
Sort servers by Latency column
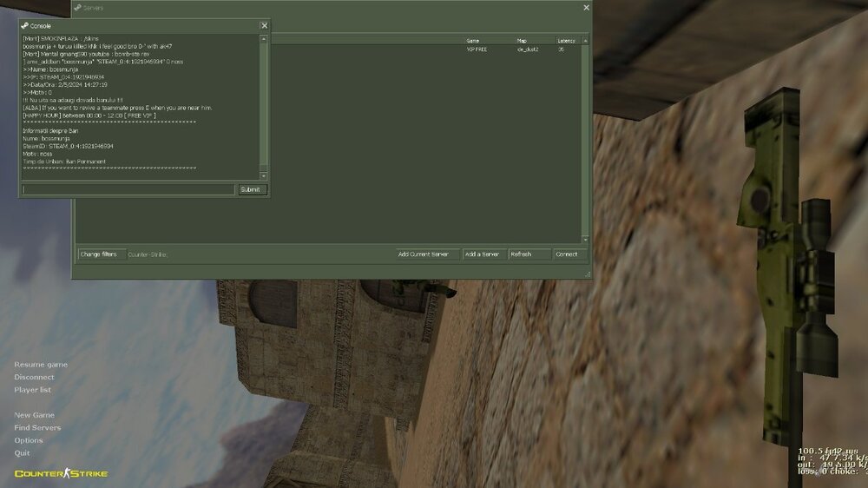[x=567, y=40]
